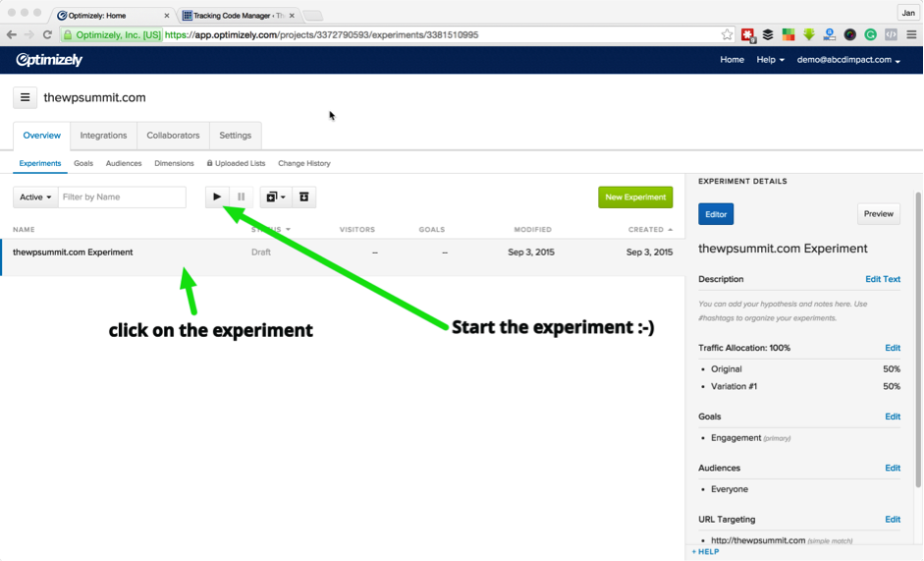This screenshot has width=924, height=561.
Task: Switch to the Tracking Code Manager browser tab
Action: [239, 16]
